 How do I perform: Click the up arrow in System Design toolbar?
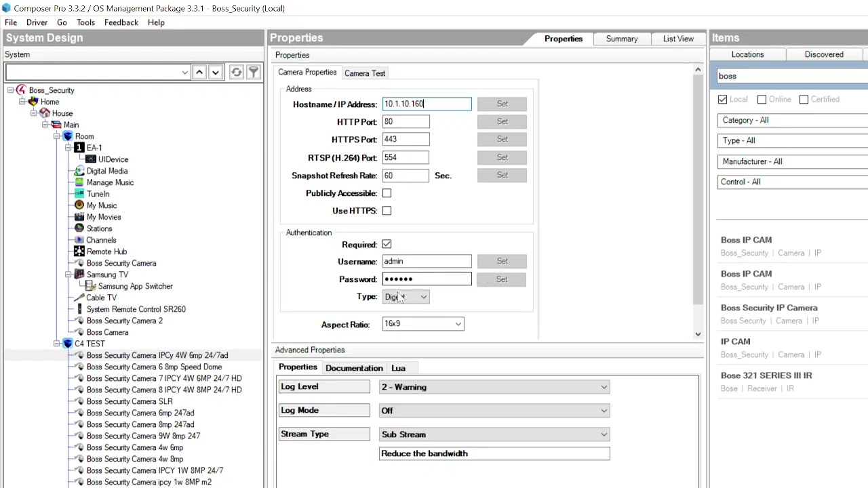click(x=199, y=73)
